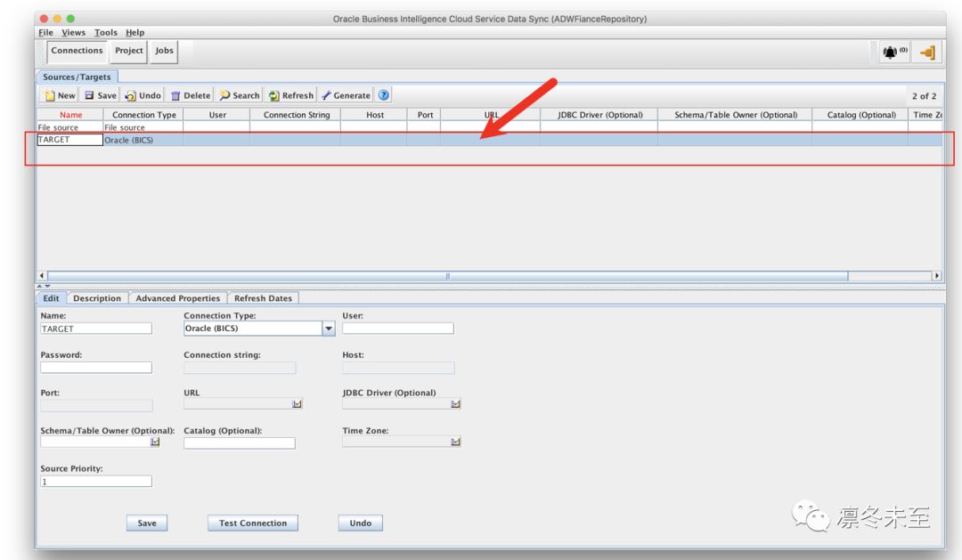Click the Port column header
This screenshot has height=560, width=962.
click(x=425, y=115)
